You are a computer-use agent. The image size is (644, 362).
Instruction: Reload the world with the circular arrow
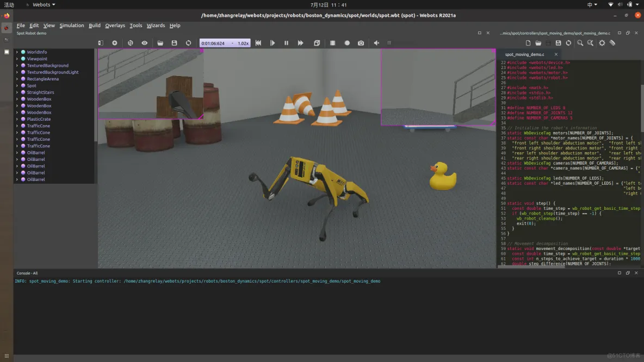[189, 43]
